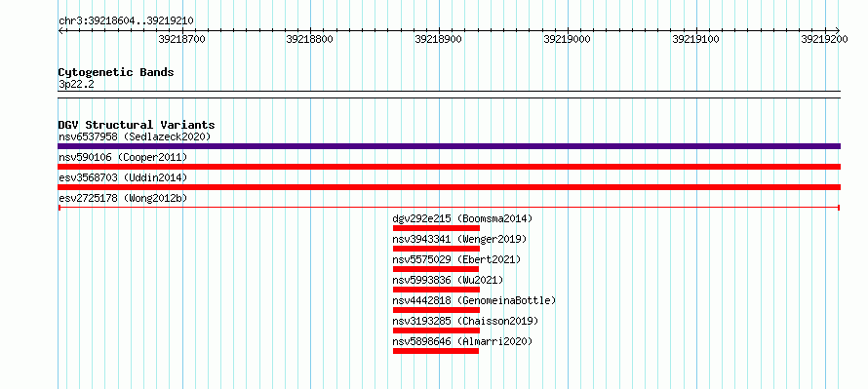Click the DGV Structural Variants track title
This screenshot has height=389, width=868.
coord(137,125)
